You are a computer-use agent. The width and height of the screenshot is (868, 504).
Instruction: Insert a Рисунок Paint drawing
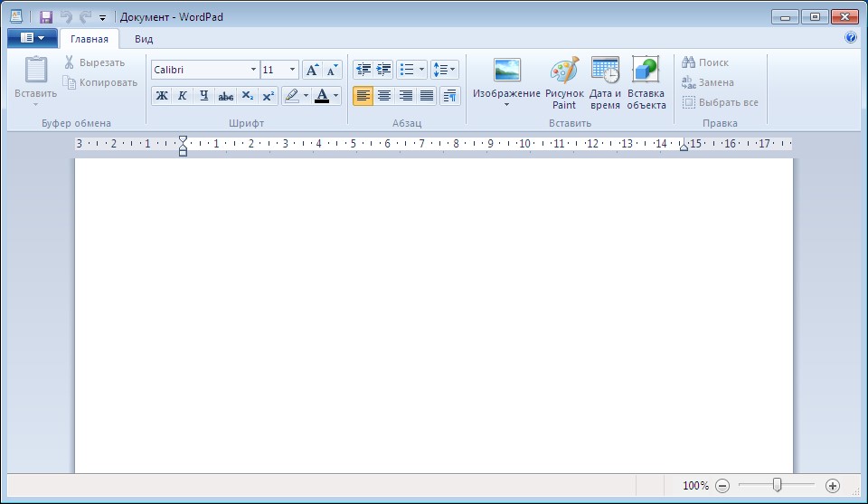pos(564,83)
